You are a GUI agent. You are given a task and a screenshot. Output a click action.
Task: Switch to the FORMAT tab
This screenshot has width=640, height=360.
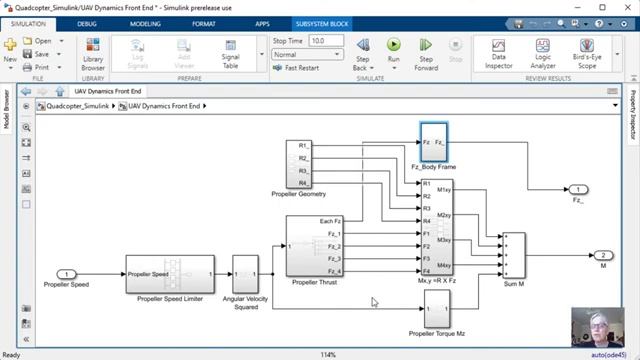pyautogui.click(x=204, y=24)
